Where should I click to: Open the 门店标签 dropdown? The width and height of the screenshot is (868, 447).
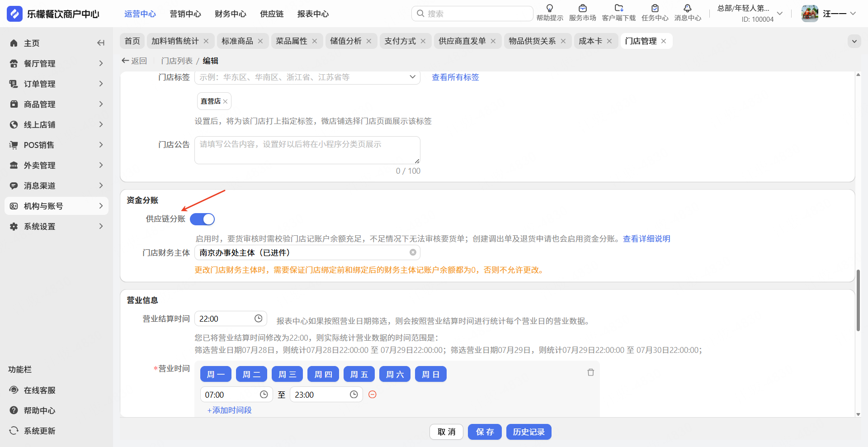[x=307, y=77]
